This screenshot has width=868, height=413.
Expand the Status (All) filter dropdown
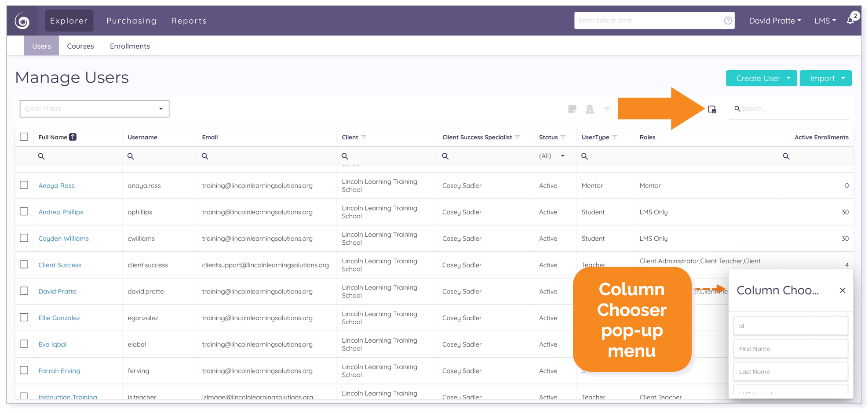[x=552, y=156]
